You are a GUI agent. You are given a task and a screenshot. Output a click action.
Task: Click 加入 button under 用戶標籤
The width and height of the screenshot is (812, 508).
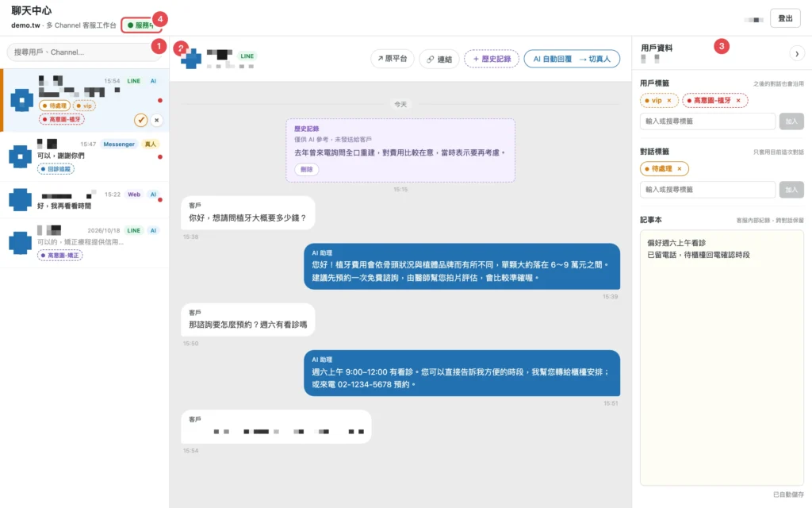(791, 121)
